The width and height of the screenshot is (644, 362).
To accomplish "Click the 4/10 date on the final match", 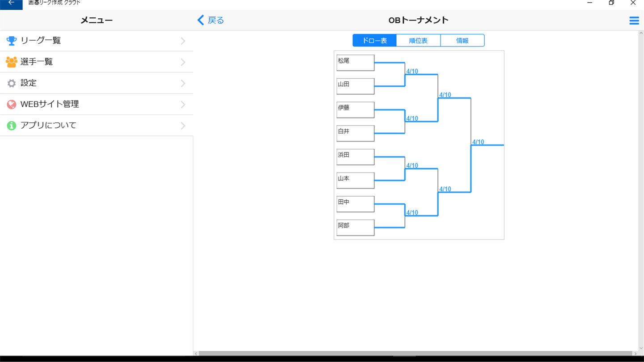I will pos(478,142).
